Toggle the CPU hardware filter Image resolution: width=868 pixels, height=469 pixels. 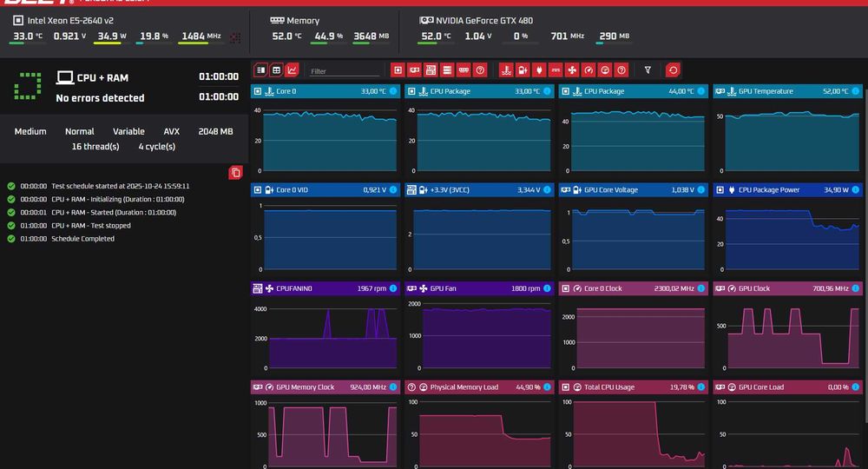coord(398,70)
